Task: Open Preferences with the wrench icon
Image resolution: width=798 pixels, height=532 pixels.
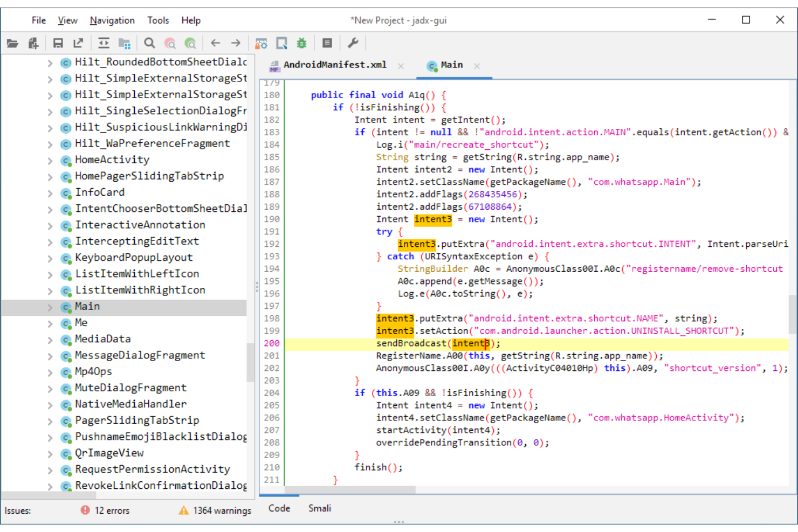Action: click(353, 43)
